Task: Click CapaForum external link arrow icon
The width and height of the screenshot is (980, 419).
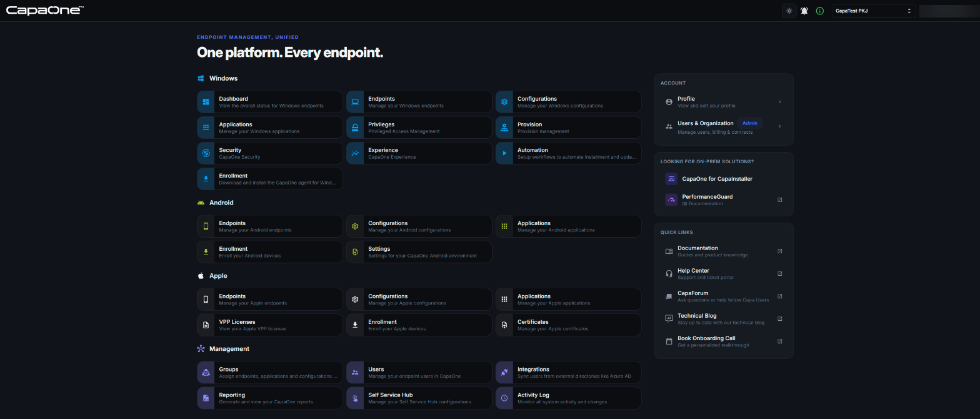Action: 779,296
